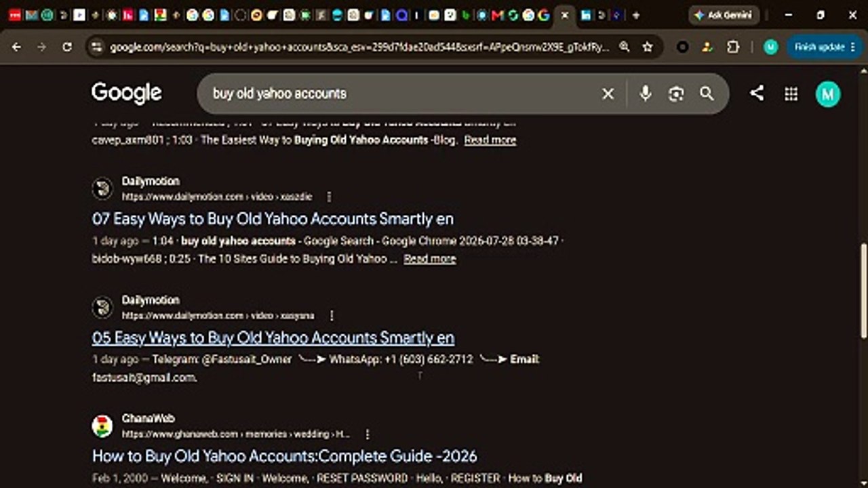Reload the current Google search page
Image resolution: width=868 pixels, height=488 pixels.
pos(67,47)
